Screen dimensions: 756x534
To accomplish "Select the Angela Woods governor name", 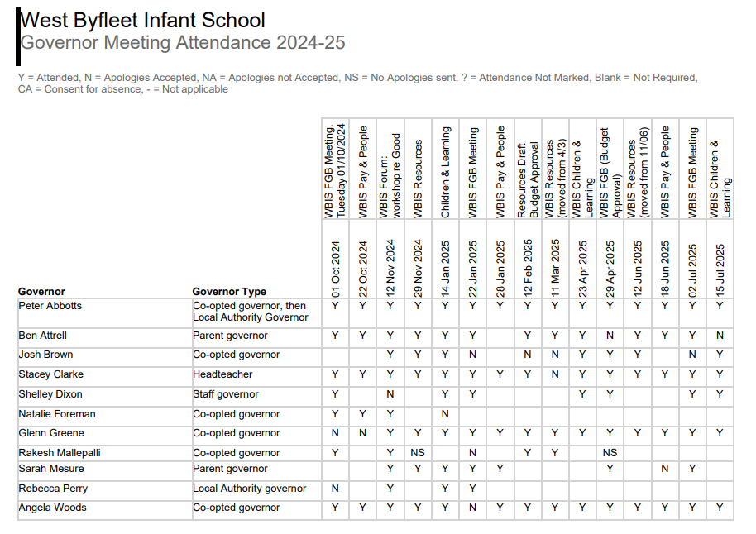I will click(x=52, y=508).
